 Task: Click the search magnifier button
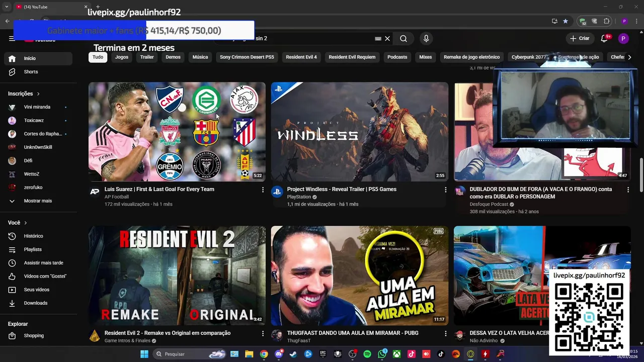[x=404, y=39]
